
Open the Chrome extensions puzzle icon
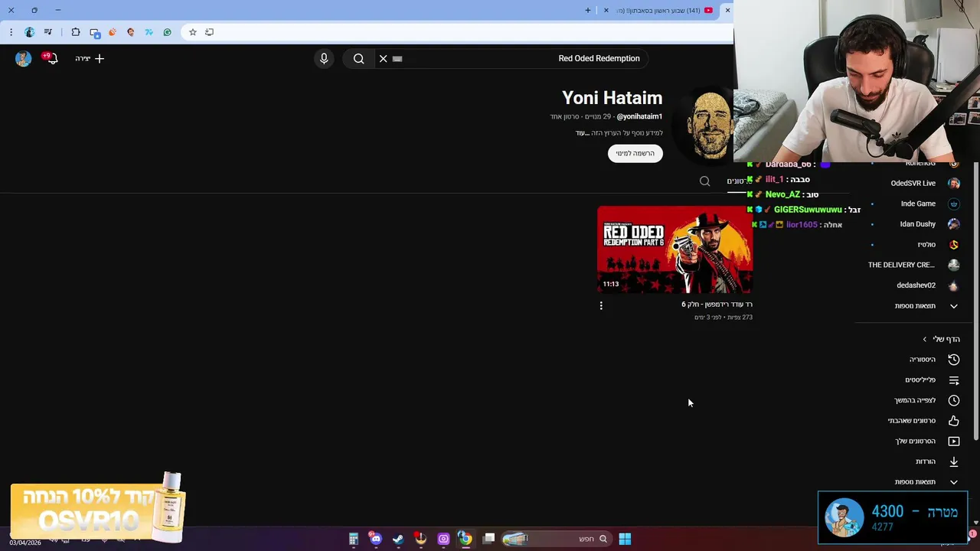(75, 32)
